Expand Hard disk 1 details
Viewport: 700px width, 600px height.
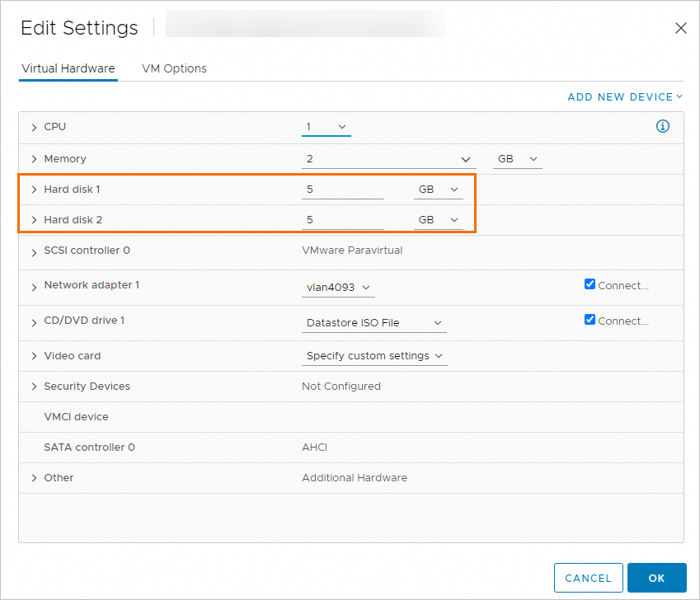(x=35, y=190)
